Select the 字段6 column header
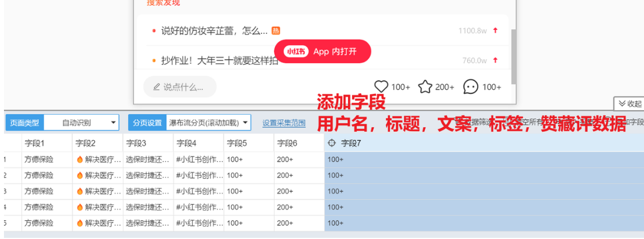644x239 pixels. tap(299, 143)
